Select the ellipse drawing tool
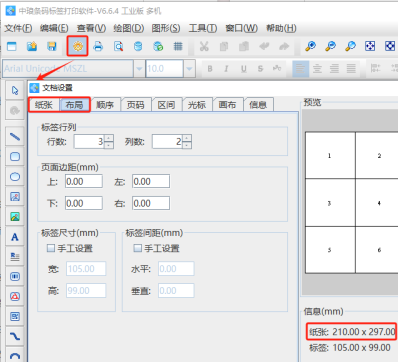This screenshot has width=398, height=362. pos(15,176)
